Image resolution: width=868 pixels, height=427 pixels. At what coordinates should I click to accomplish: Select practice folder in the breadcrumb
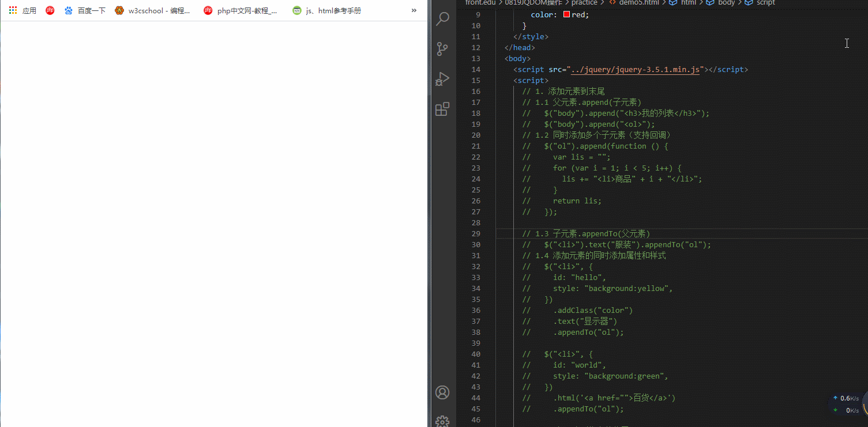click(x=584, y=3)
